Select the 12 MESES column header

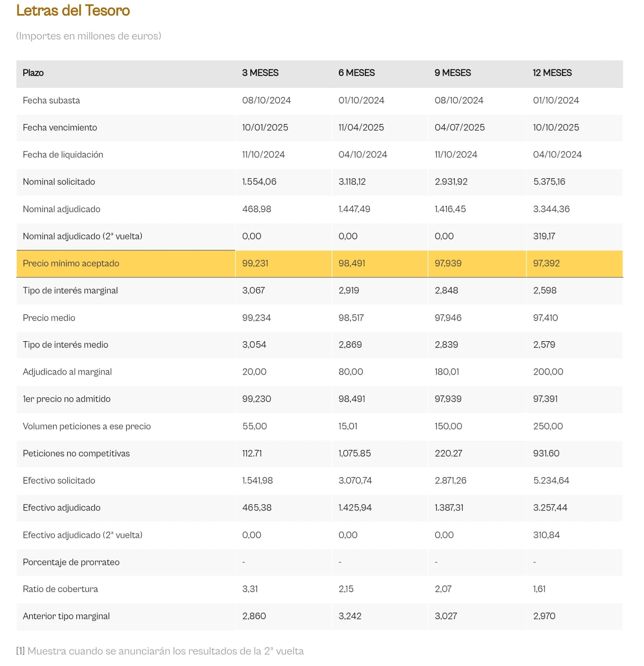coord(552,73)
